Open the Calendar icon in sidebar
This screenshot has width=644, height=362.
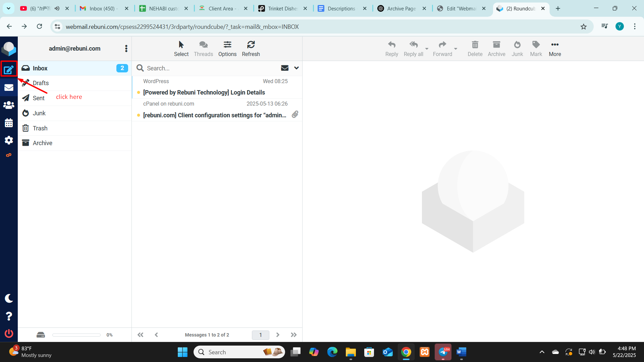[9, 123]
